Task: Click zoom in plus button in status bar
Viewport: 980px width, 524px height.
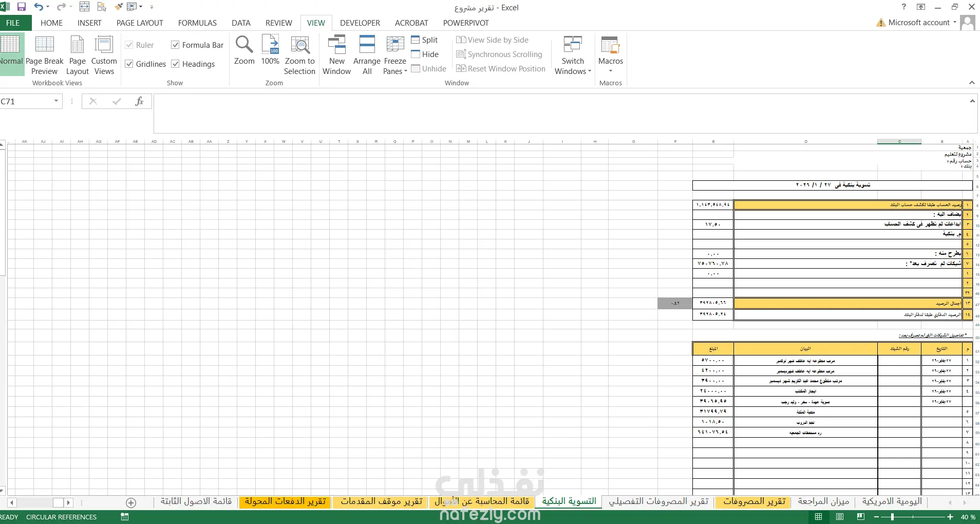Action: [950, 517]
